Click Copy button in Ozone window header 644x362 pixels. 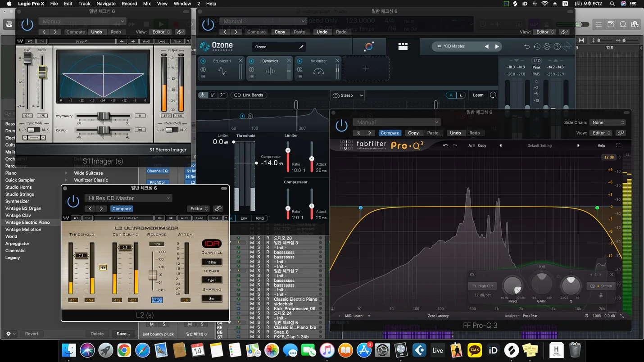[280, 32]
